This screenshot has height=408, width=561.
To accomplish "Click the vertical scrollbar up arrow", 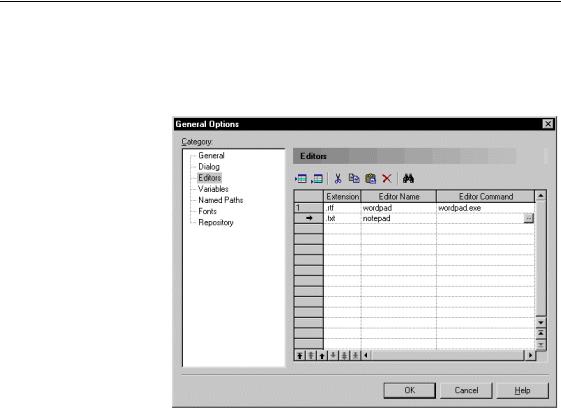I will point(541,196).
